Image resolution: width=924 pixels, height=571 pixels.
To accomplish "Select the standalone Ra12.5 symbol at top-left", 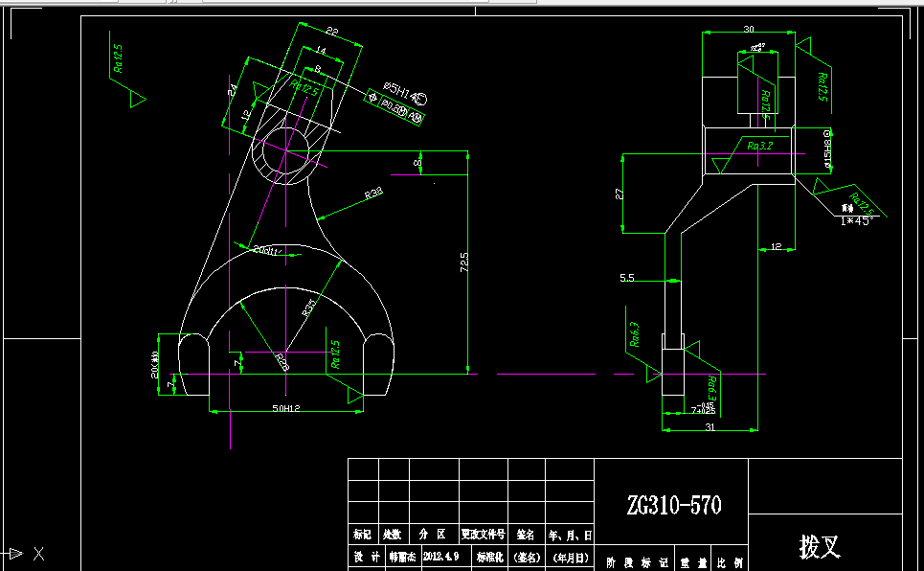I will 127,68.
